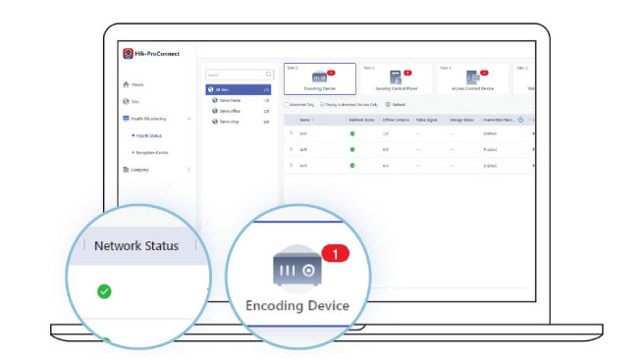Click the Hik-ProConnect logo icon
Image resolution: width=644 pixels, height=359 pixels.
coord(128,53)
